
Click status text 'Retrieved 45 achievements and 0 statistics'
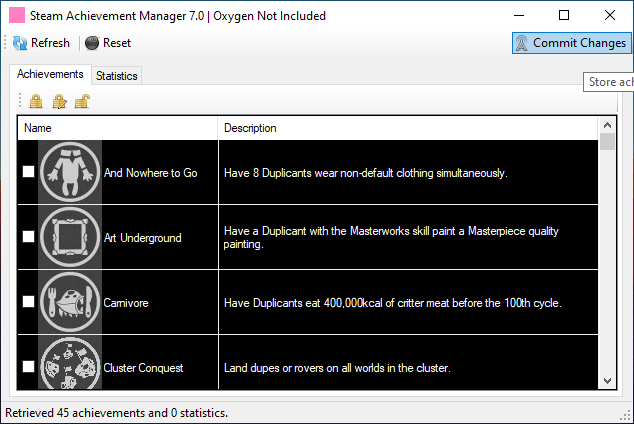pyautogui.click(x=116, y=413)
